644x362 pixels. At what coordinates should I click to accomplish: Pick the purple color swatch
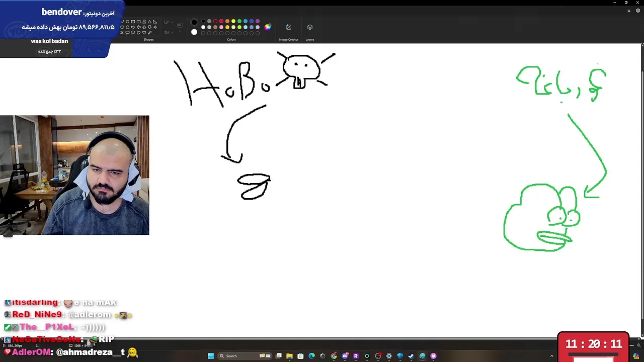click(x=258, y=22)
